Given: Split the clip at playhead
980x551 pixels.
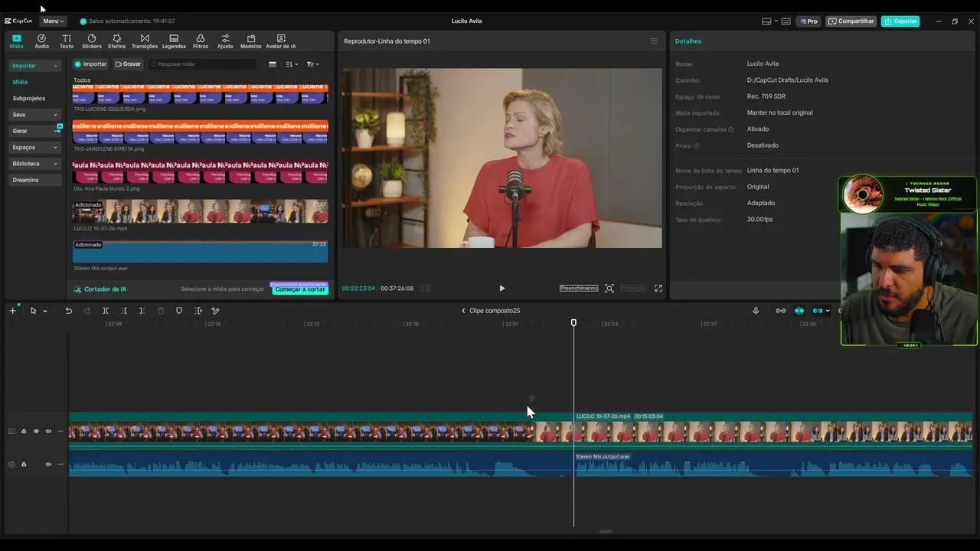Looking at the screenshot, I should click(x=106, y=311).
